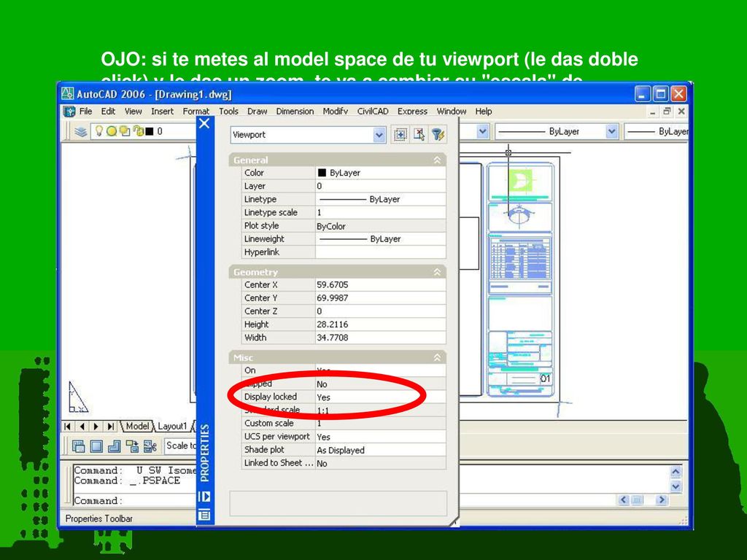Click the Select Objects icon in Properties

pos(419,135)
